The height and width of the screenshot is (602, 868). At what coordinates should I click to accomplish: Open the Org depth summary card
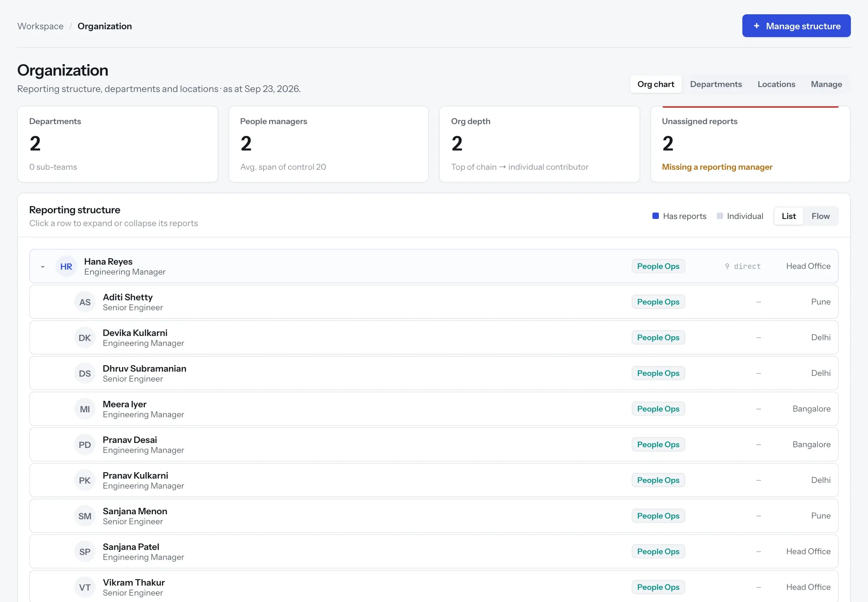[539, 144]
